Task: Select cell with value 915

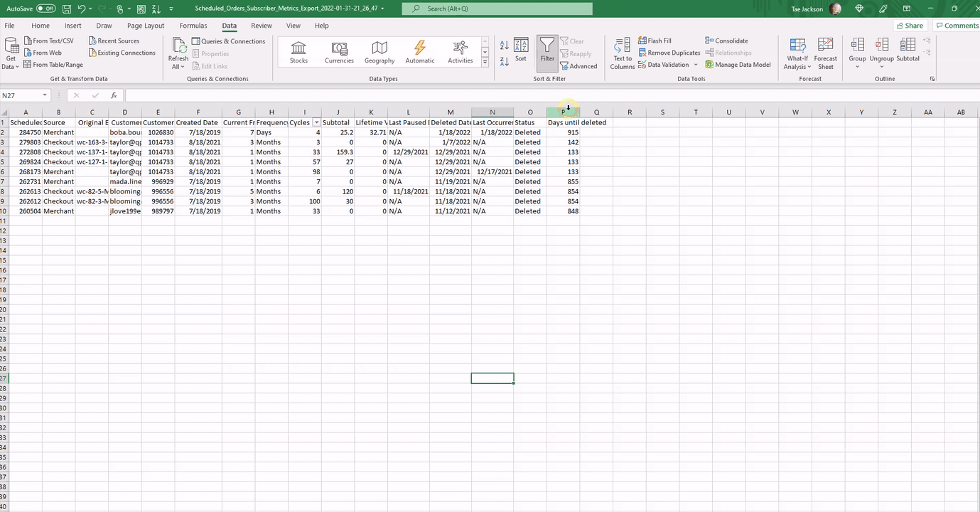Action: (563, 132)
